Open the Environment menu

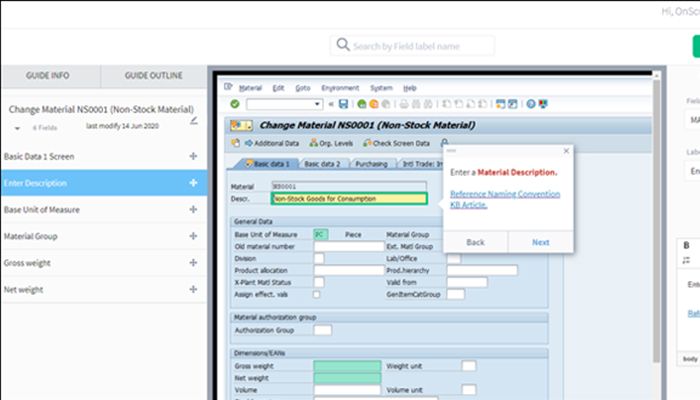338,88
